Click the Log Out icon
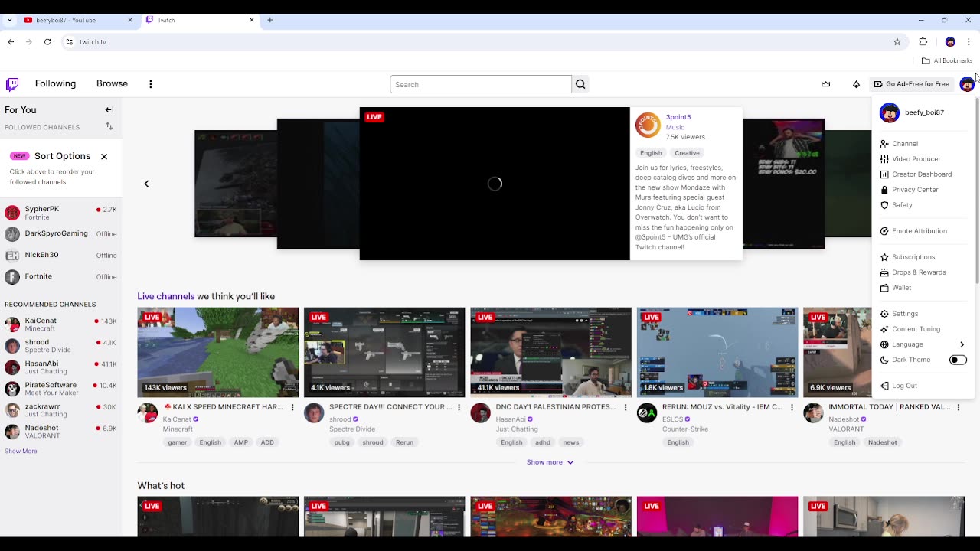 tap(884, 386)
